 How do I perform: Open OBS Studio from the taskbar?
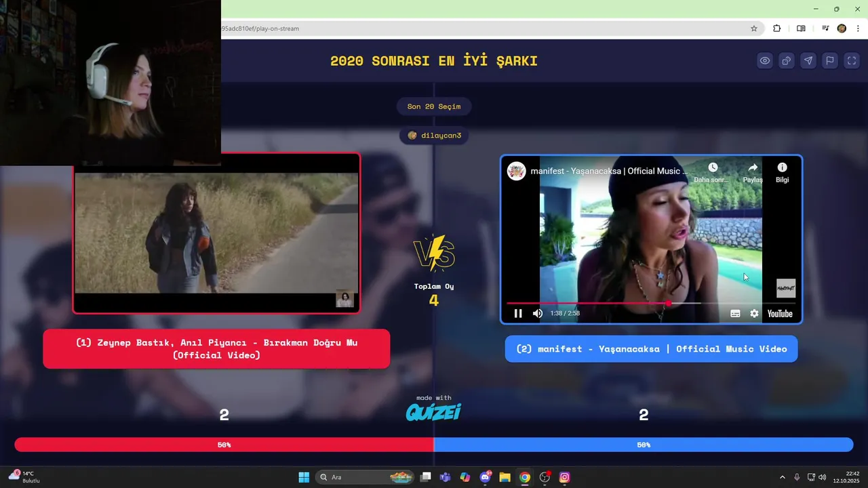pos(545,477)
